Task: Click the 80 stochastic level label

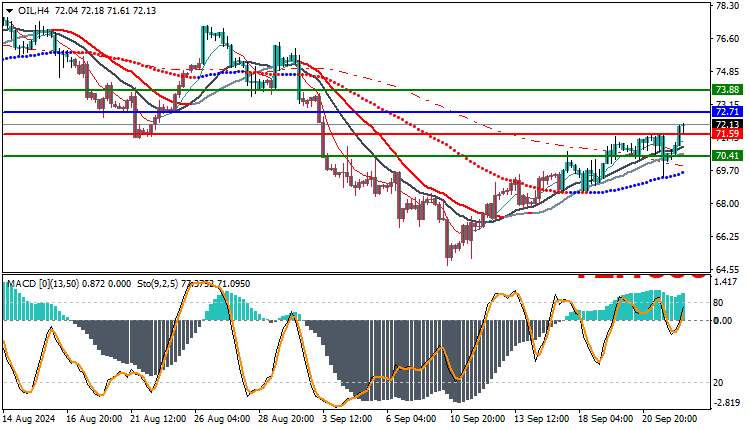Action: (x=718, y=303)
